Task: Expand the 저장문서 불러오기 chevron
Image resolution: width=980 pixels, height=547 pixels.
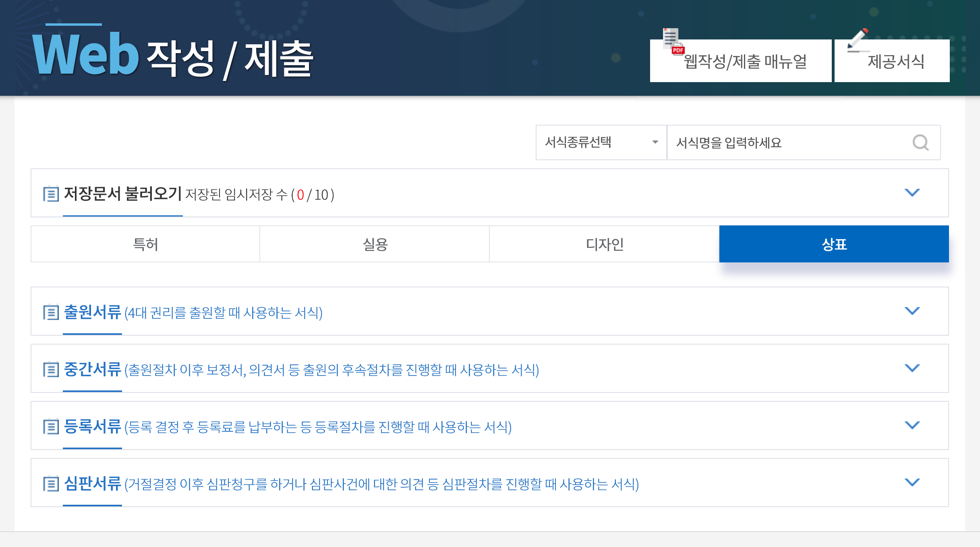Action: pos(912,192)
